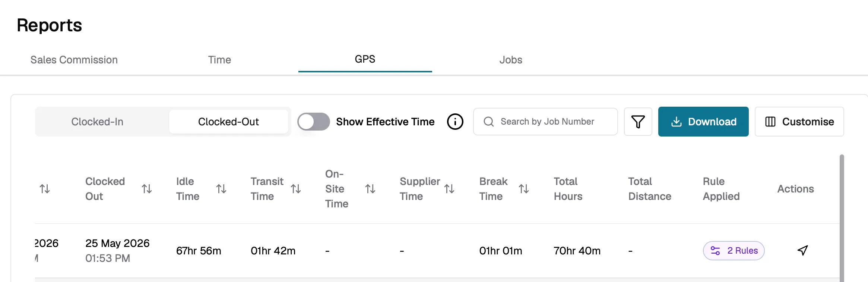This screenshot has width=868, height=282.
Task: Sort by Clocked Out column arrows
Action: point(147,189)
